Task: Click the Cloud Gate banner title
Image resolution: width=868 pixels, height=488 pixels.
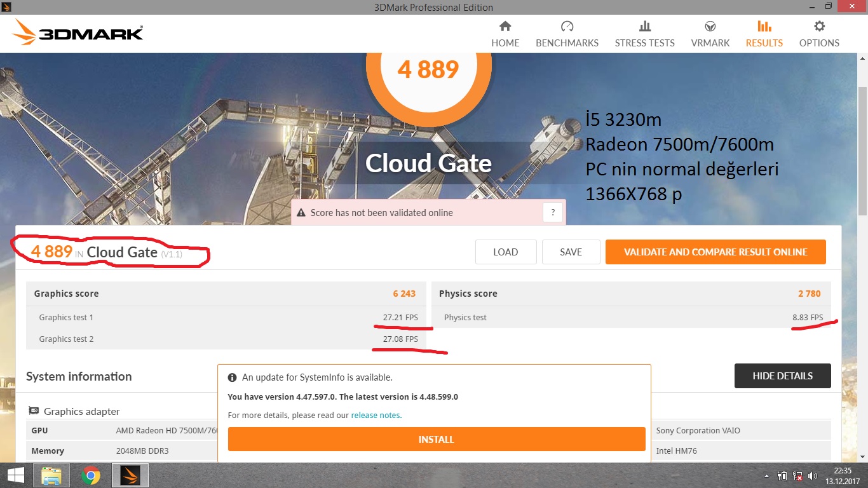Action: tap(428, 163)
